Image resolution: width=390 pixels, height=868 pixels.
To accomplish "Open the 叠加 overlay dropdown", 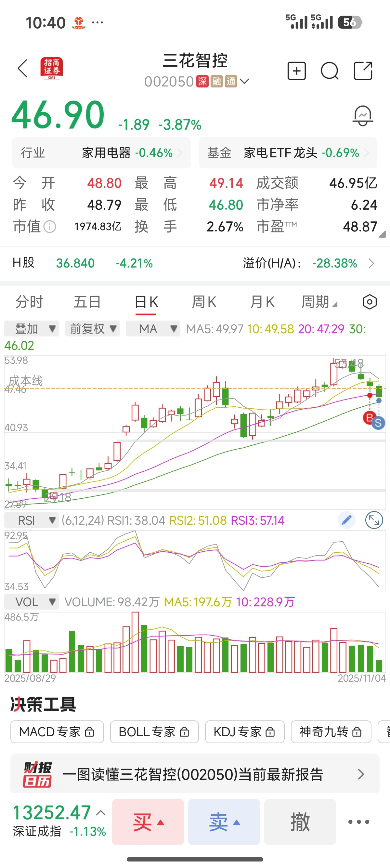I will (31, 329).
